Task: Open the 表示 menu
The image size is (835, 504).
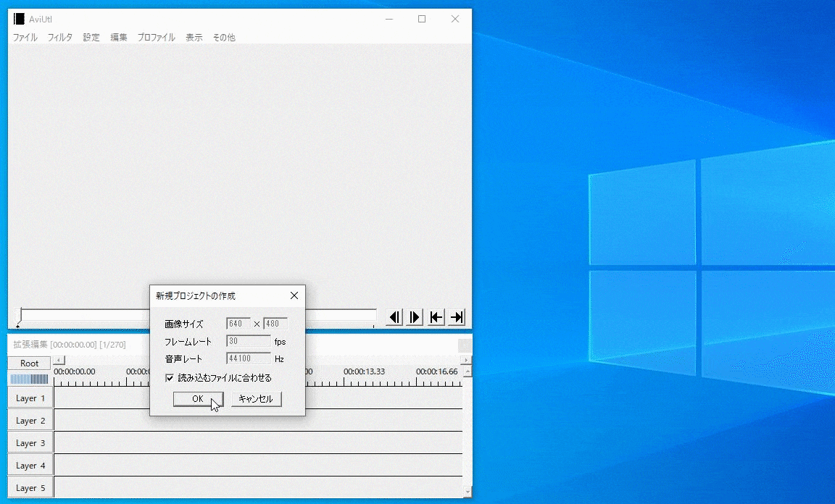Action: pyautogui.click(x=194, y=37)
